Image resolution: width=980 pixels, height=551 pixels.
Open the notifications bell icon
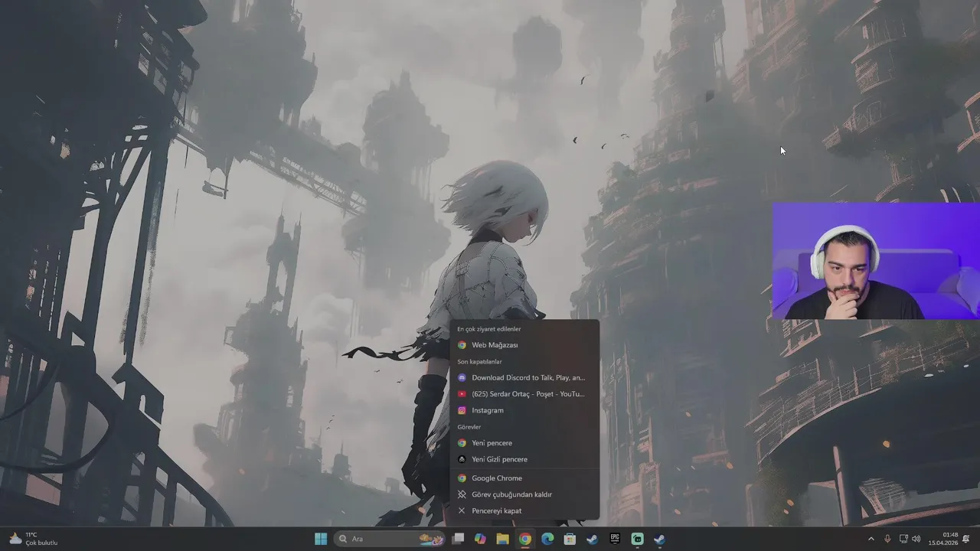coord(966,539)
